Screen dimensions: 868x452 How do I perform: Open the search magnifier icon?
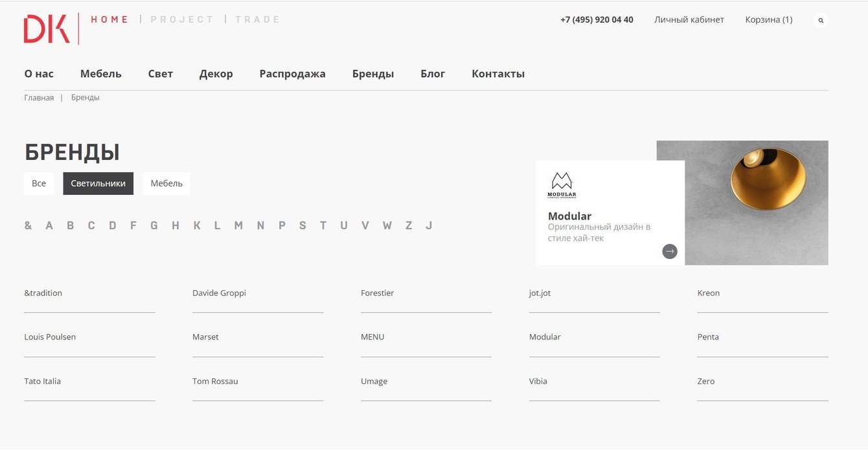click(x=821, y=20)
